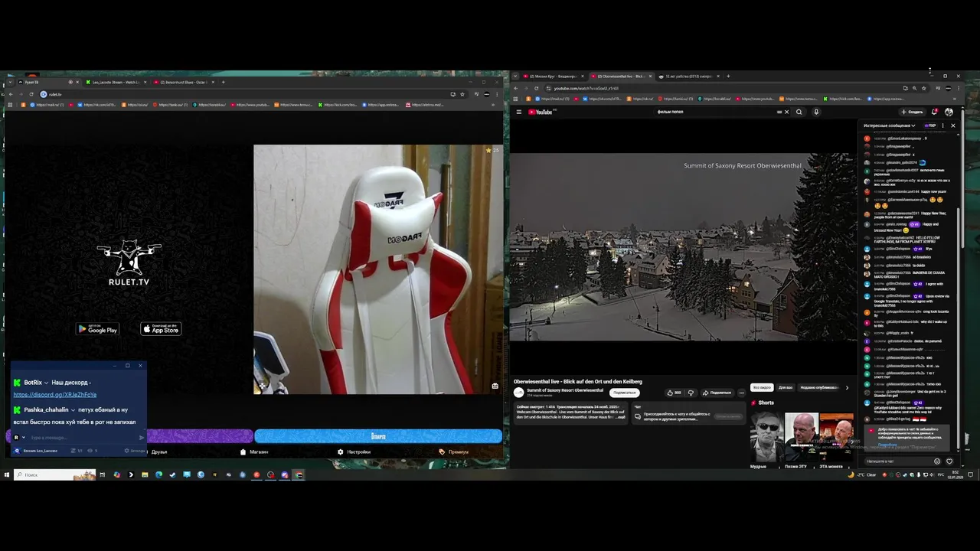980x551 pixels.
Task: Open the Мудрые Shorts thumbnail
Action: pos(766,437)
